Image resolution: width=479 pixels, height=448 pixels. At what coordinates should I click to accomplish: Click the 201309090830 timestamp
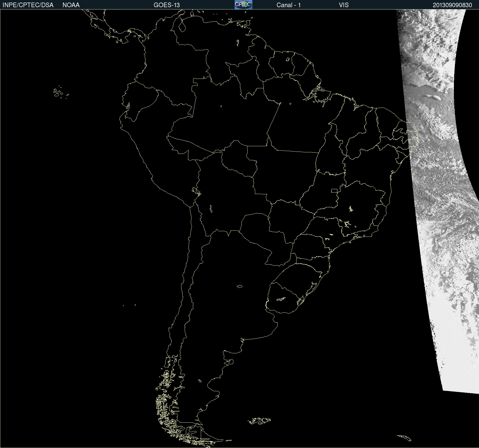[452, 5]
